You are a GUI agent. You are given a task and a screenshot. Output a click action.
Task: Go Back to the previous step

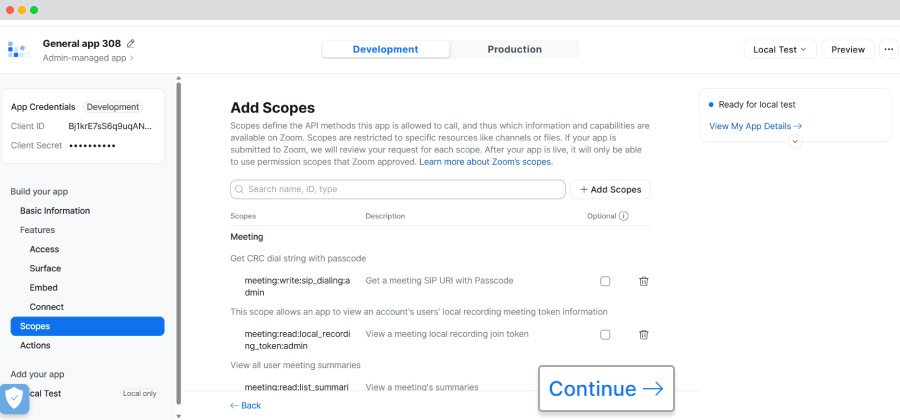tap(246, 405)
